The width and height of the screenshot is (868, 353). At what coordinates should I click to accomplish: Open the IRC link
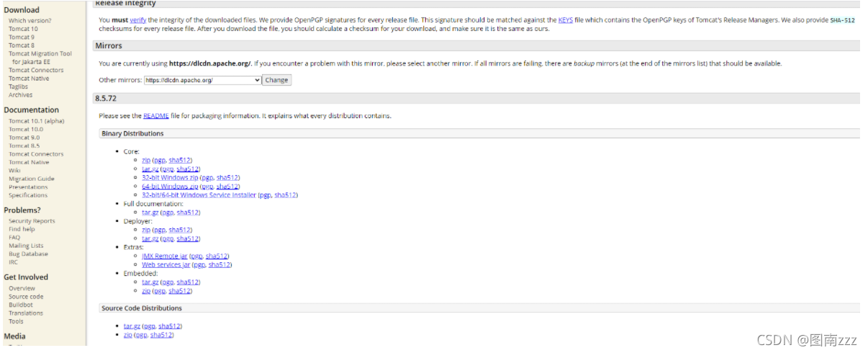(x=13, y=262)
